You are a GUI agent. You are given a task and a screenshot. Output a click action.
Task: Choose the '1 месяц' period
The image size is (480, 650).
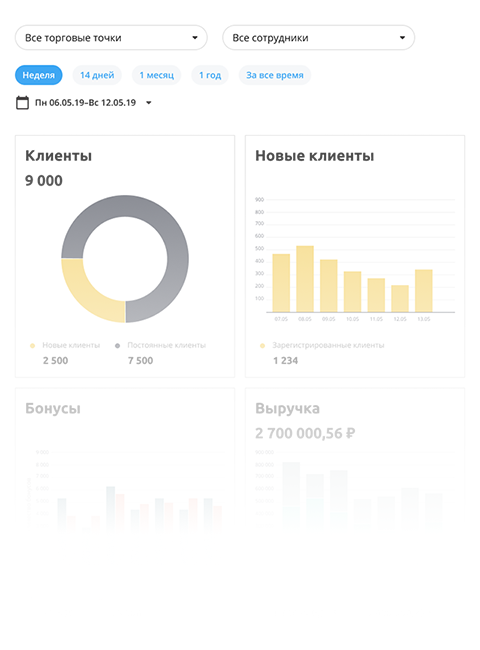pyautogui.click(x=156, y=75)
